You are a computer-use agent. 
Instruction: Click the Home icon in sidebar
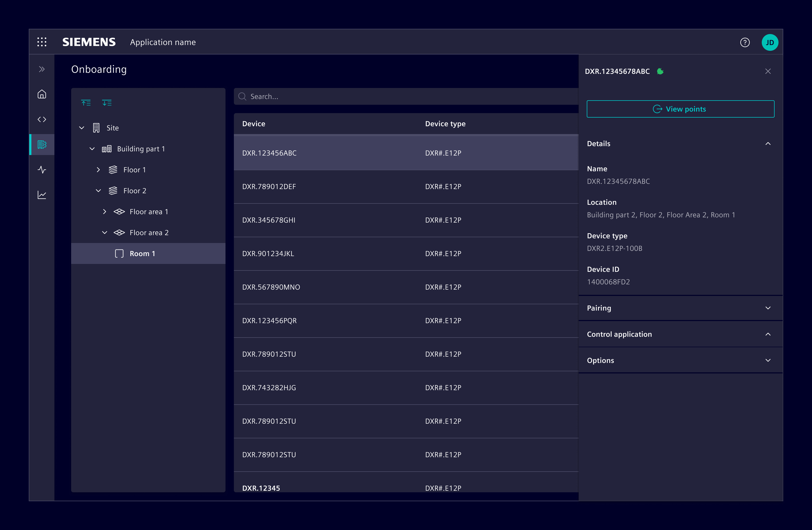tap(42, 94)
